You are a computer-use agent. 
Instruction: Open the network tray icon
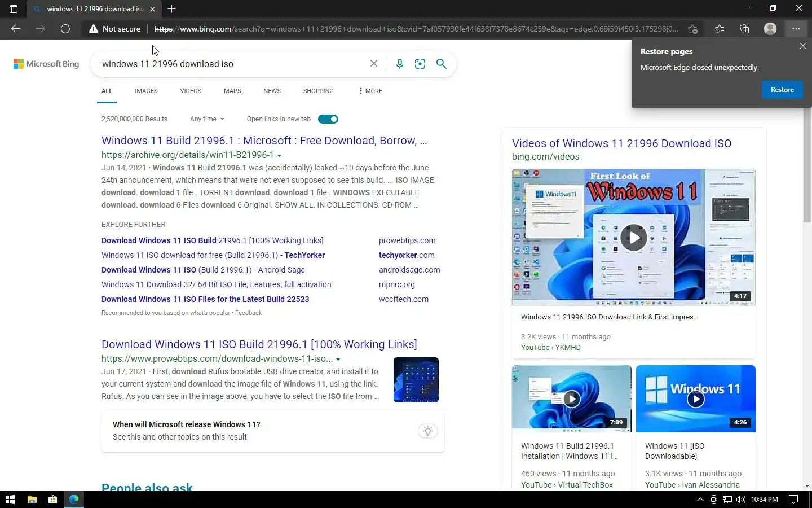[x=727, y=500]
